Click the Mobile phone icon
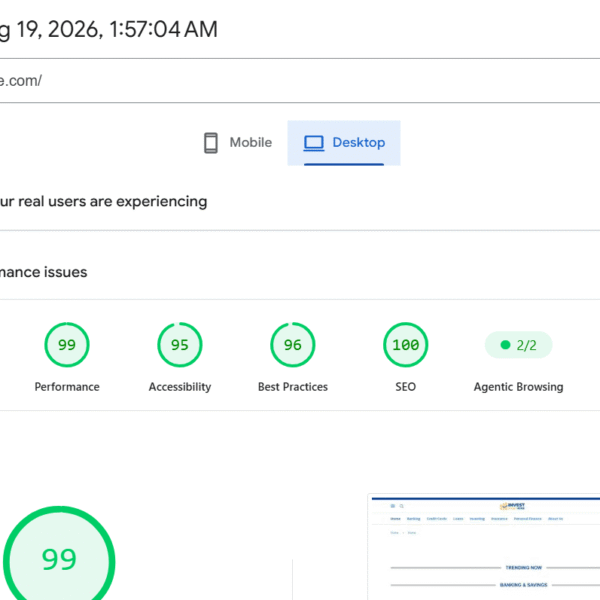 pos(210,143)
